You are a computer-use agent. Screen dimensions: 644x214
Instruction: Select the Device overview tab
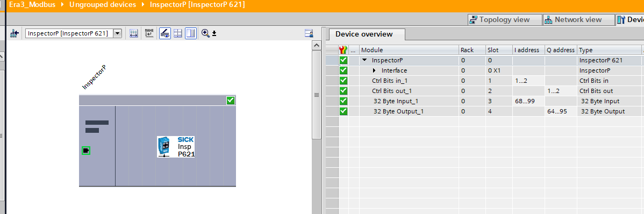tap(364, 34)
